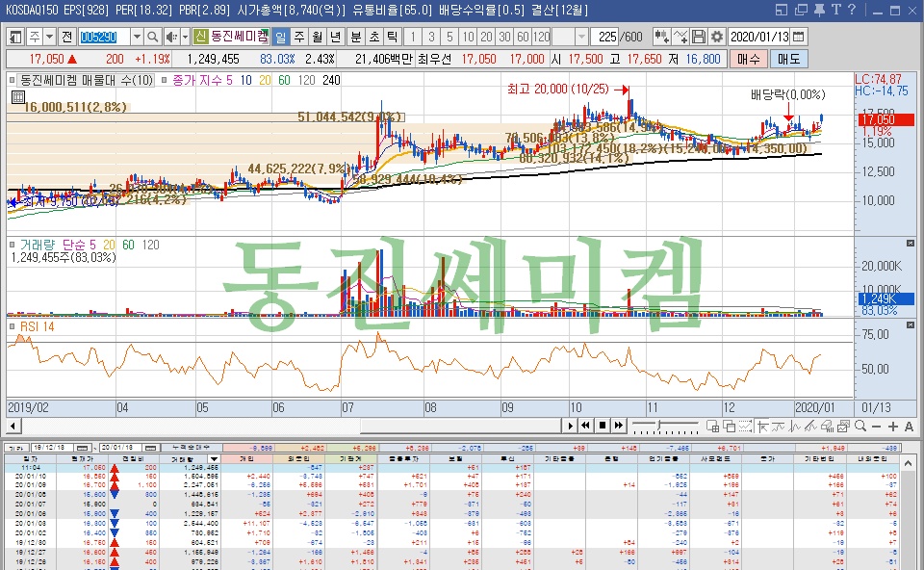Save chart with floppy disk icon
Screen dimensions: 924x570
[x=699, y=38]
